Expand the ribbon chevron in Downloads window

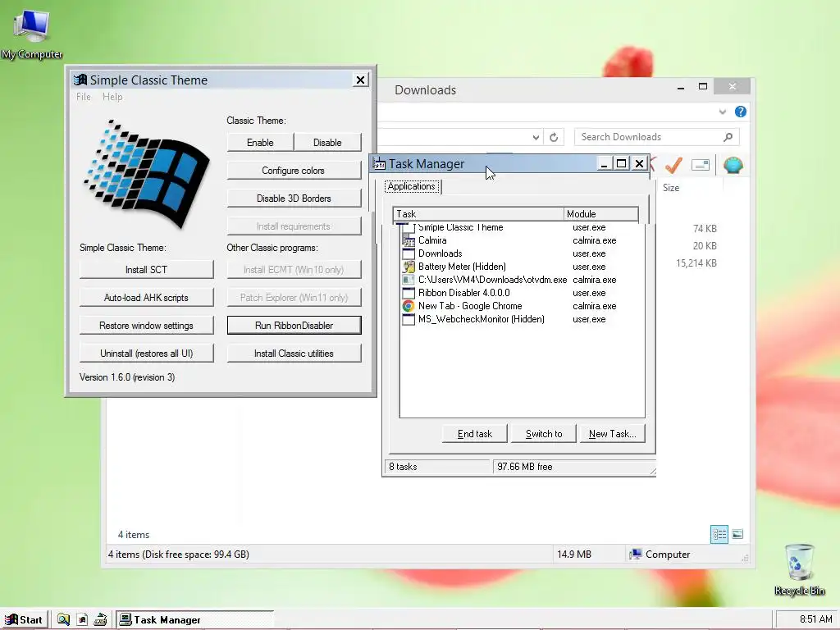pyautogui.click(x=722, y=112)
